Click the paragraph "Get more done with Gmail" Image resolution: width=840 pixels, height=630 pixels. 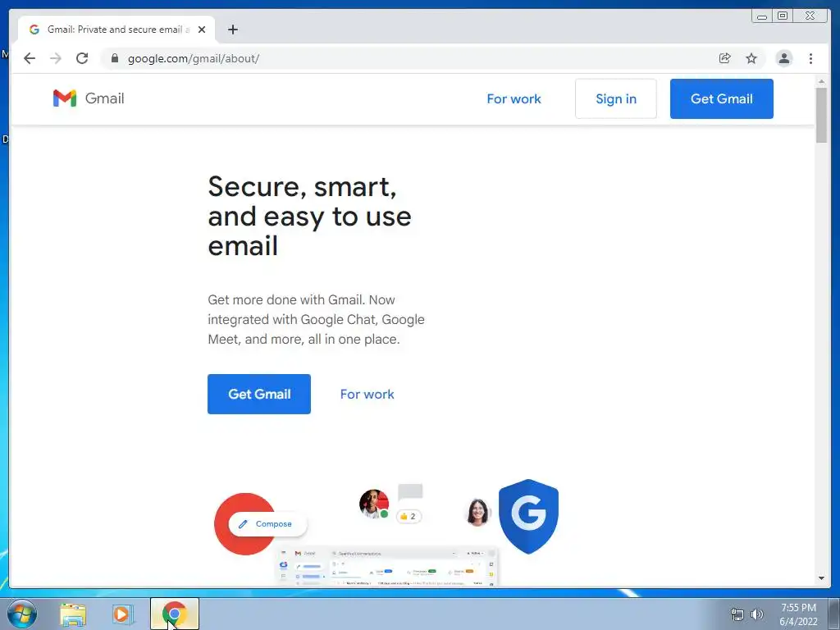coord(316,319)
